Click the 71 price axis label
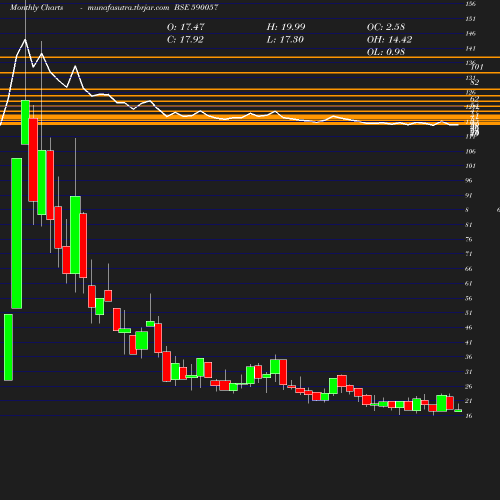The height and width of the screenshot is (500, 500). [x=469, y=254]
